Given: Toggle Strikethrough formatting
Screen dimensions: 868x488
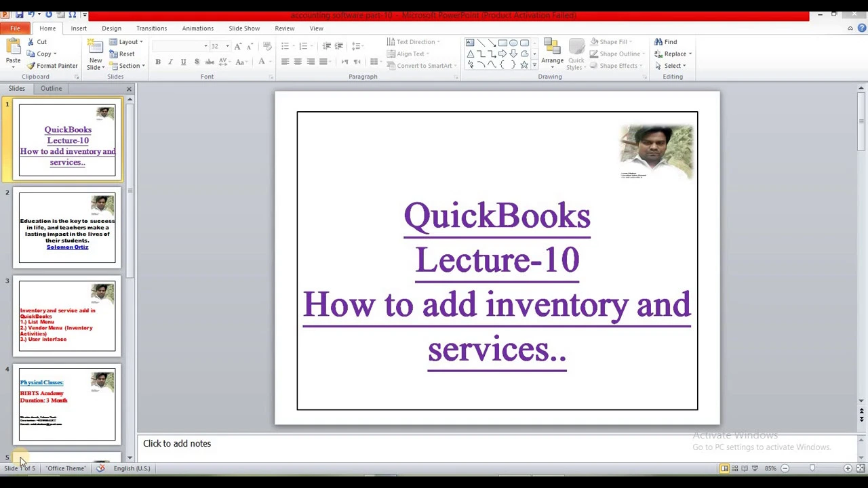Looking at the screenshot, I should click(210, 62).
